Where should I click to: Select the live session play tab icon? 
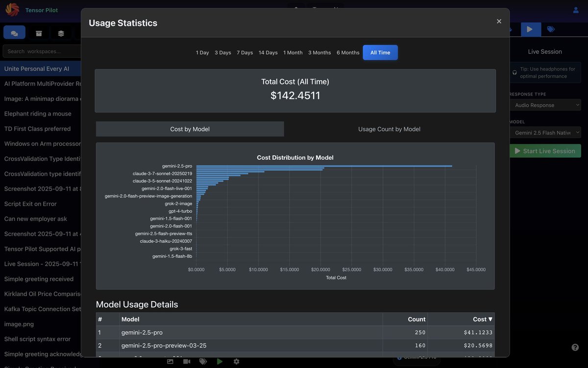click(x=531, y=29)
